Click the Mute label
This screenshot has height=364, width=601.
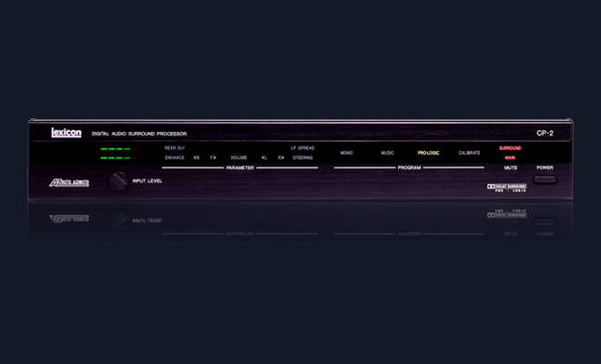pos(511,167)
